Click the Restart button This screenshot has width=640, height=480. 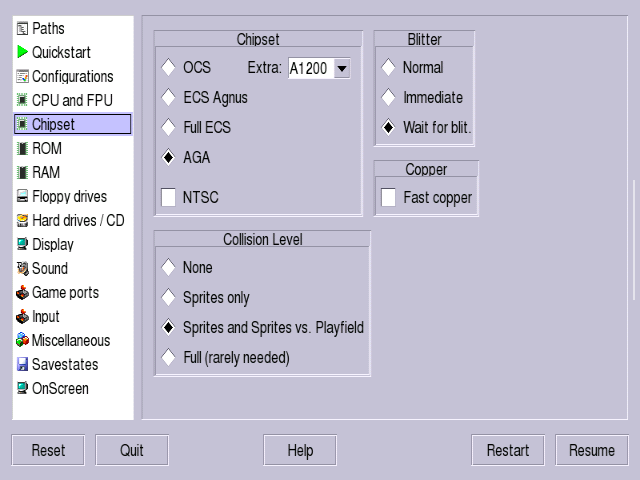tap(508, 450)
